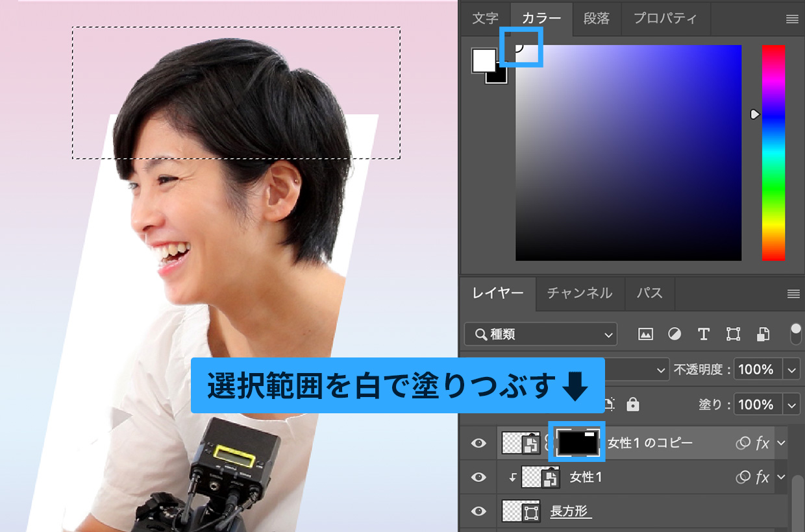Switch to the パス tab
Image resolution: width=805 pixels, height=532 pixels.
tap(650, 293)
